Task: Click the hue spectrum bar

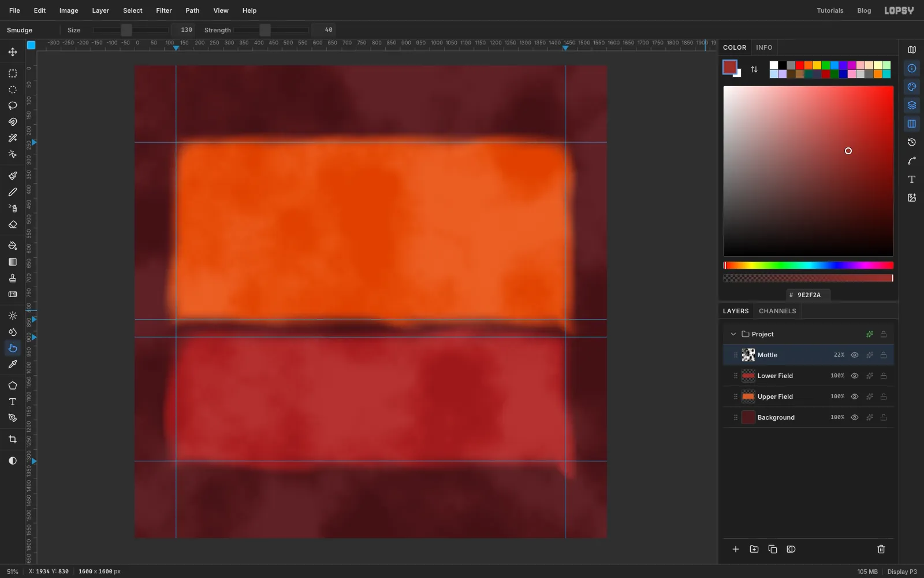Action: (808, 265)
